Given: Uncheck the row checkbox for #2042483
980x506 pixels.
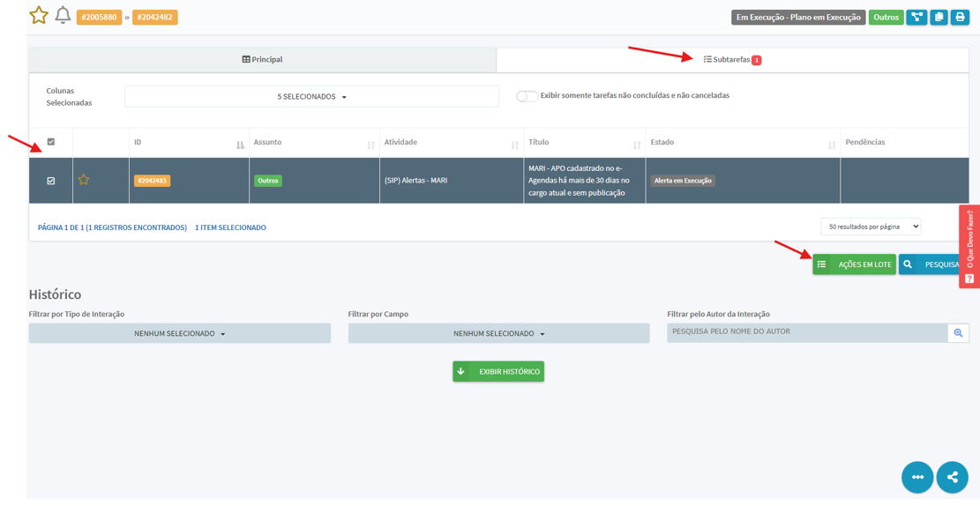Looking at the screenshot, I should pos(51,181).
